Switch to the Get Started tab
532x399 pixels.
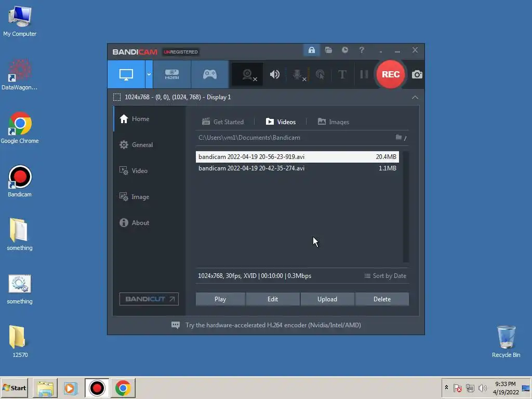223,122
